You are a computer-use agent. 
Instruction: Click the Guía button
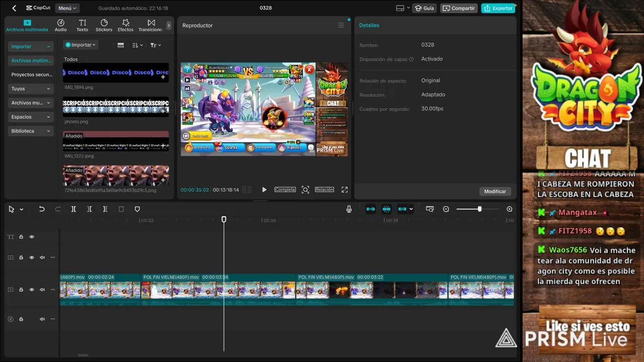click(x=424, y=8)
